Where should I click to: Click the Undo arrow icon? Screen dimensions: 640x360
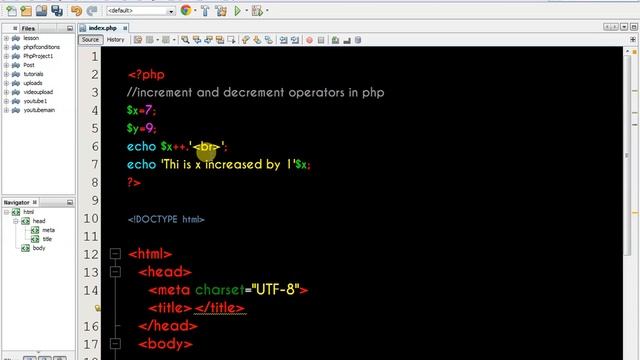76,11
